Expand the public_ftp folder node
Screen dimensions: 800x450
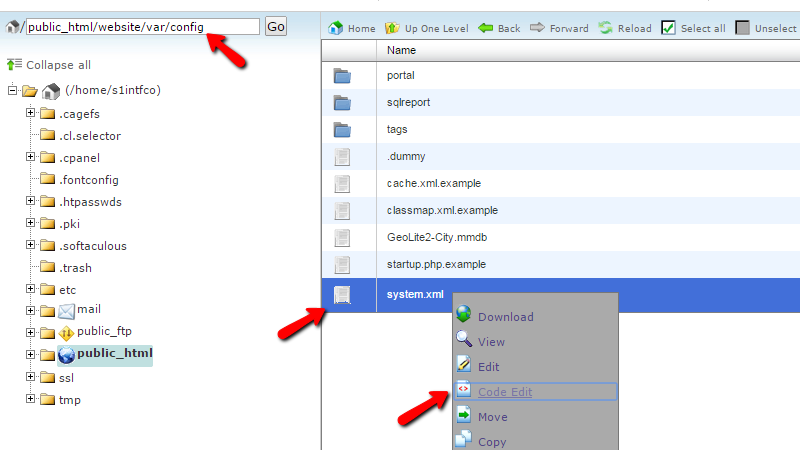[x=31, y=332]
